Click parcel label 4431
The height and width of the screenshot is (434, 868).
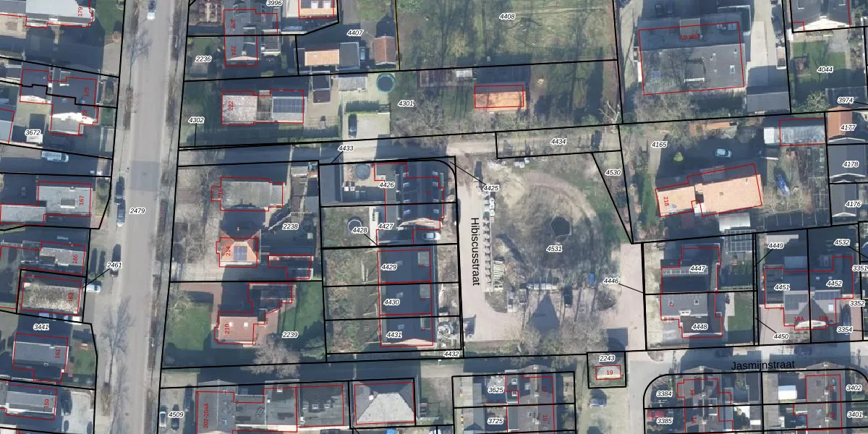pyautogui.click(x=393, y=335)
